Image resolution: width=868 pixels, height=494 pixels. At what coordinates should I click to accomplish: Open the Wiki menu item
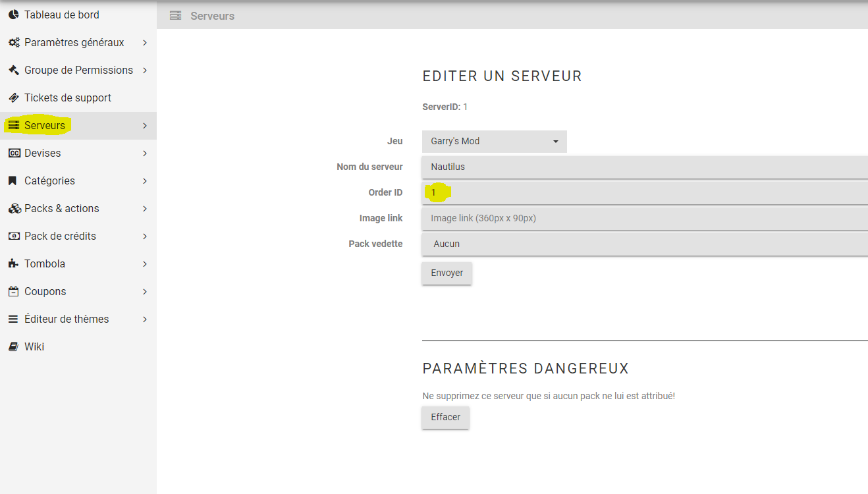pos(78,346)
